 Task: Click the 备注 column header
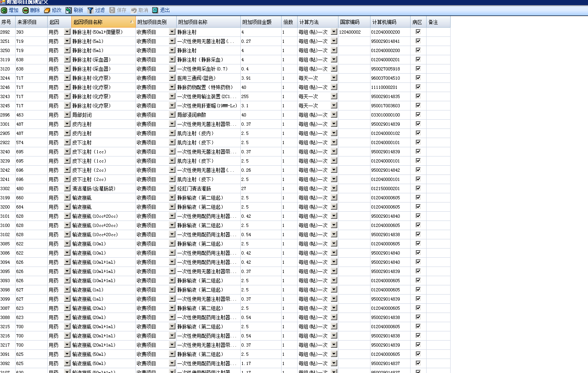coord(439,22)
